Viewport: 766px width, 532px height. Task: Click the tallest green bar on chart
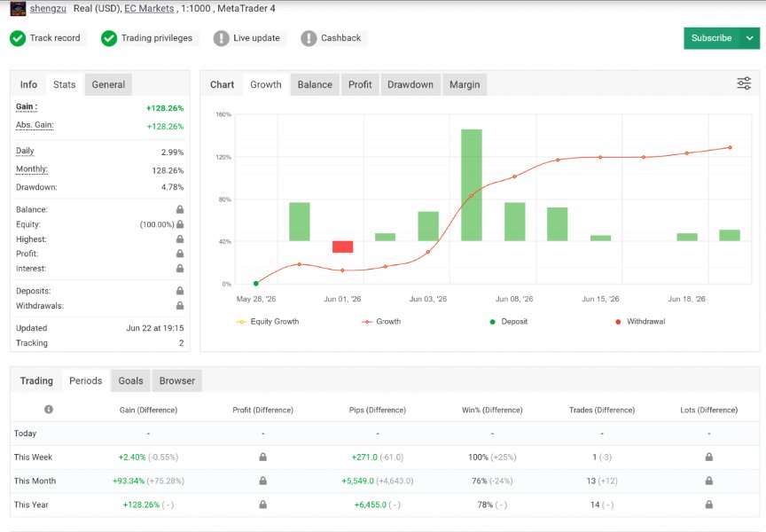point(472,185)
